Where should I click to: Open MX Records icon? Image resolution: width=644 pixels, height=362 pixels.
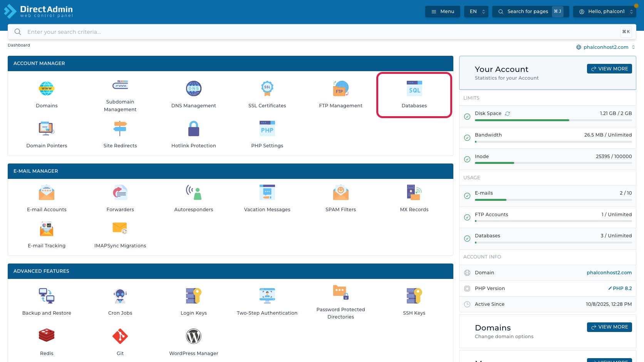click(414, 192)
